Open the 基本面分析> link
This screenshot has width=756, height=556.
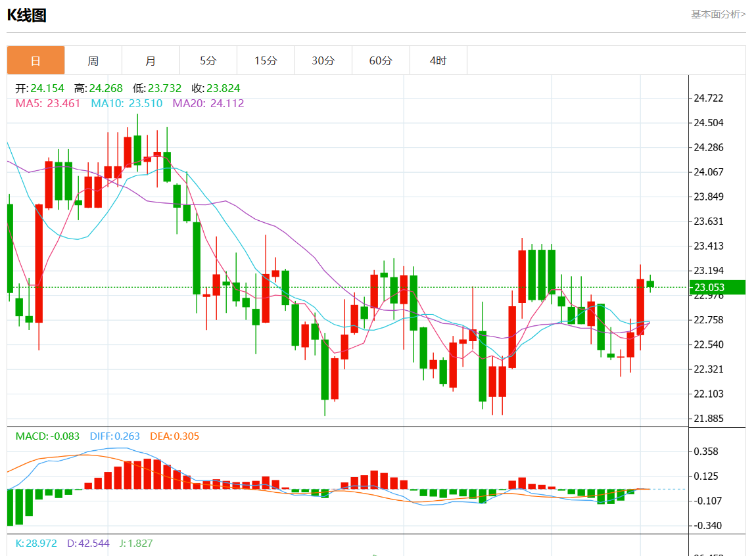719,14
